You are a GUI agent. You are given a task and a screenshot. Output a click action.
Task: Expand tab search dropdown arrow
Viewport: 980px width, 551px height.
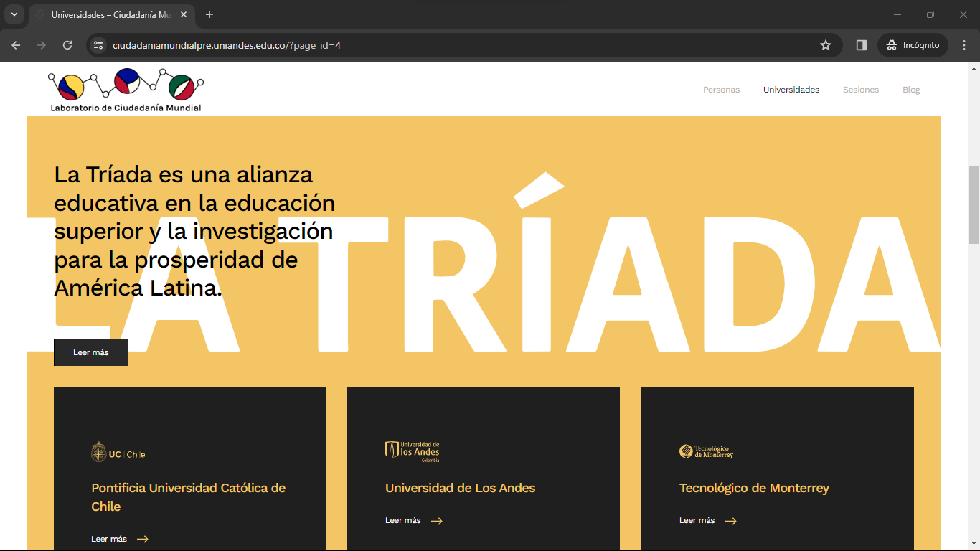click(14, 14)
